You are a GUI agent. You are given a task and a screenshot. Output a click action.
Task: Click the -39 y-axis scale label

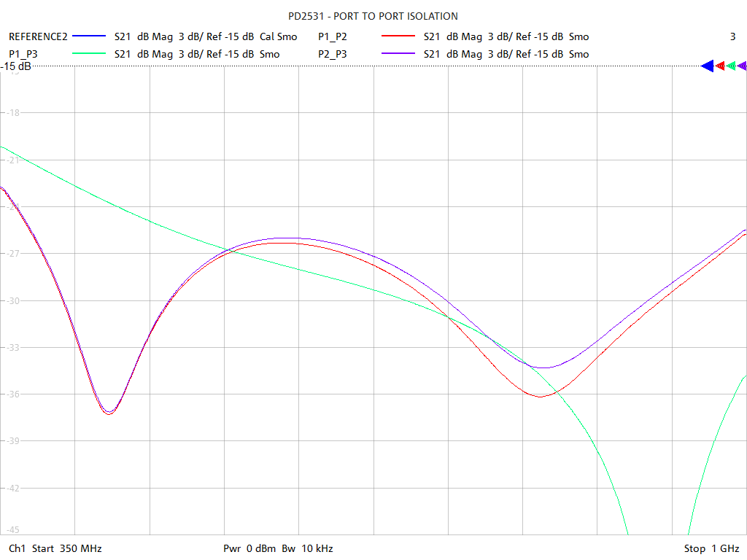tap(13, 441)
